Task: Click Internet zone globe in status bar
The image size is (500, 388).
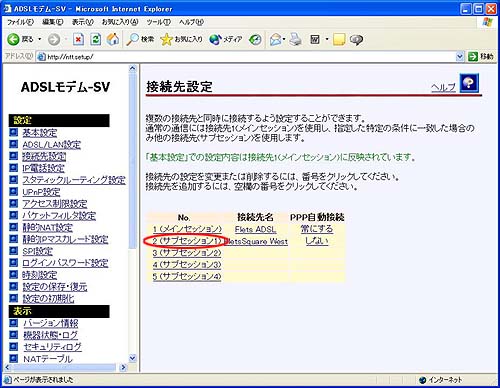Action: coord(423,380)
